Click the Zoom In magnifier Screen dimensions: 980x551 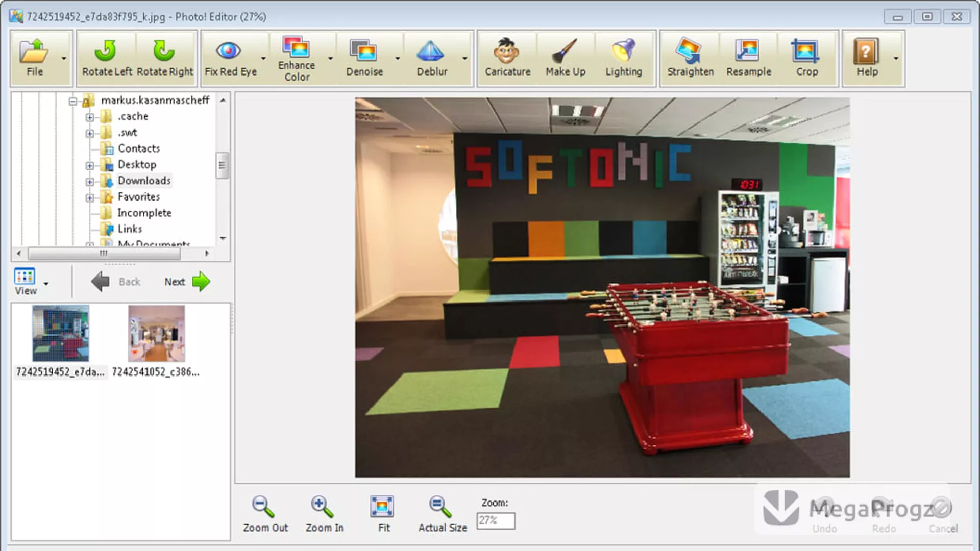(324, 514)
